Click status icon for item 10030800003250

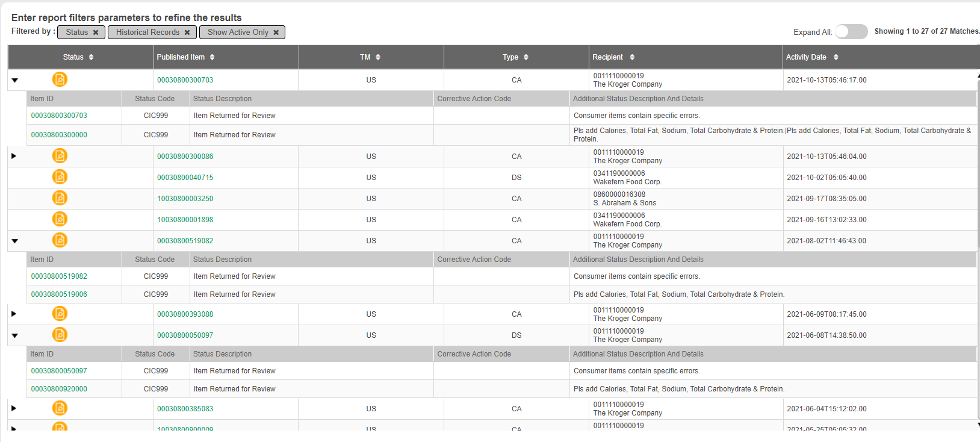click(60, 198)
